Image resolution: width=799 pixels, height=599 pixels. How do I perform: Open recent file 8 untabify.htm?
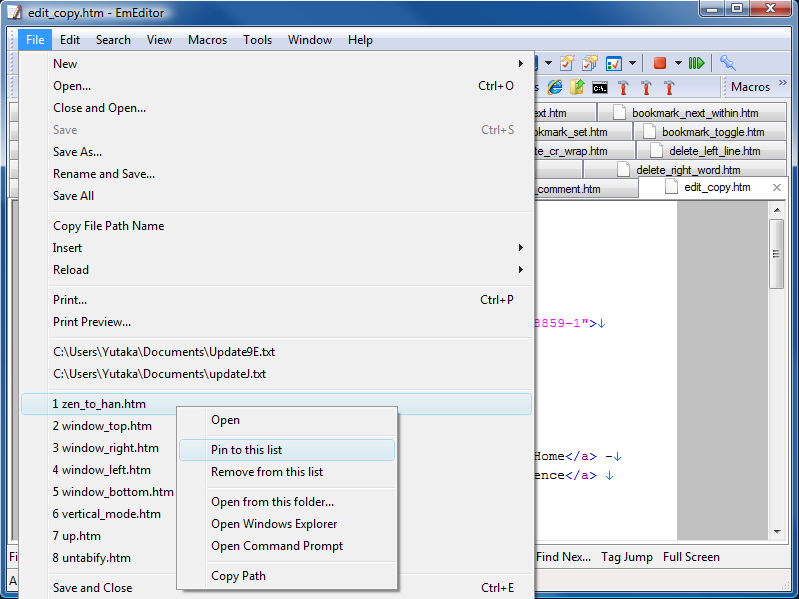pos(91,558)
